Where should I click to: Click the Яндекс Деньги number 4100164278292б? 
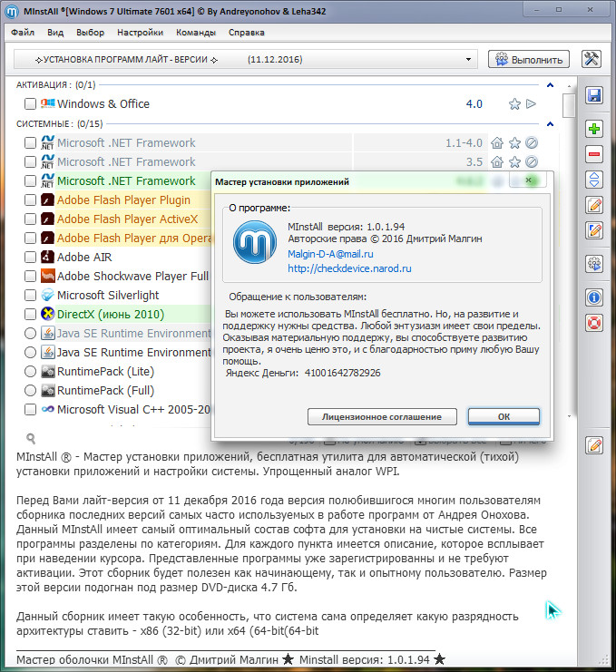343,373
